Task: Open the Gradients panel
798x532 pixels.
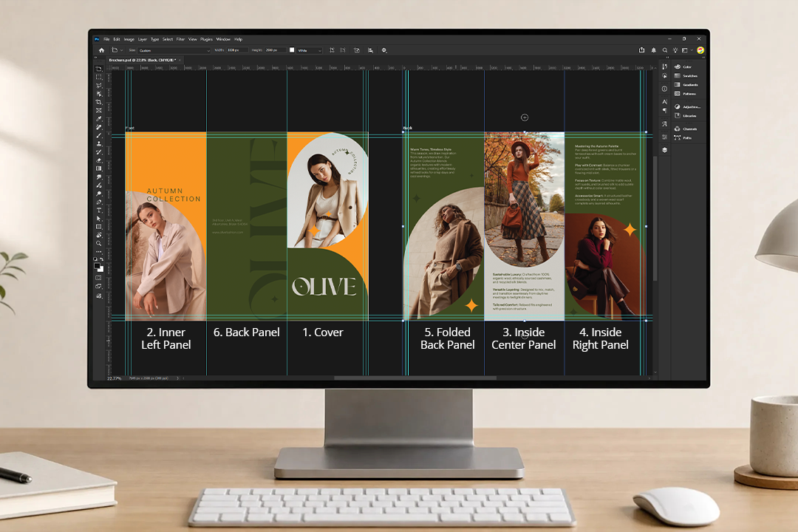Action: point(686,84)
